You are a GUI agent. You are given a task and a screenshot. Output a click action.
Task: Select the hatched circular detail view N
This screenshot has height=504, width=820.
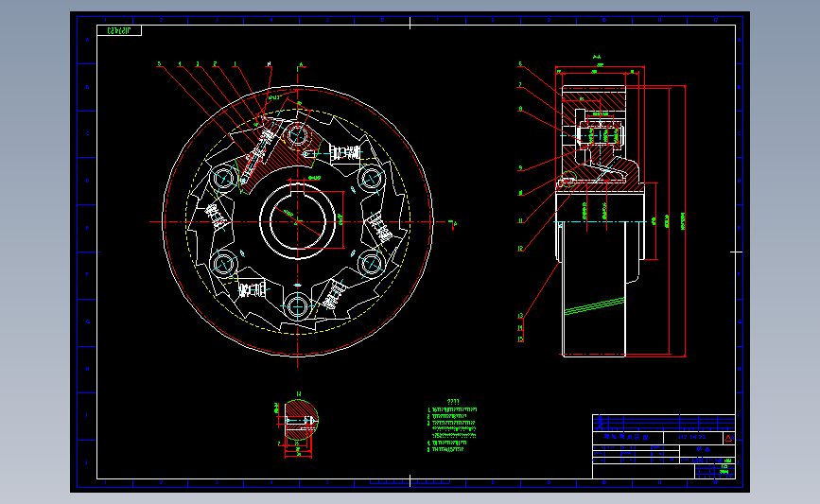click(x=301, y=420)
